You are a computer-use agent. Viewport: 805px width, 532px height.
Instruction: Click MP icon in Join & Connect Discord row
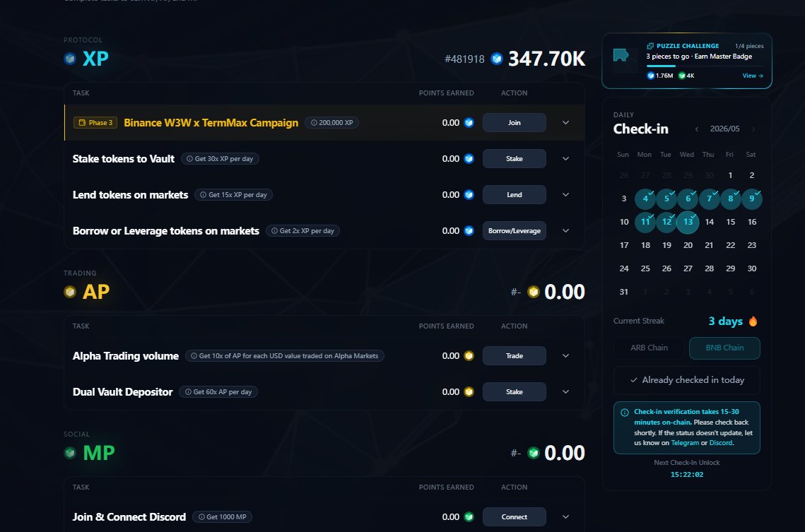pos(469,516)
